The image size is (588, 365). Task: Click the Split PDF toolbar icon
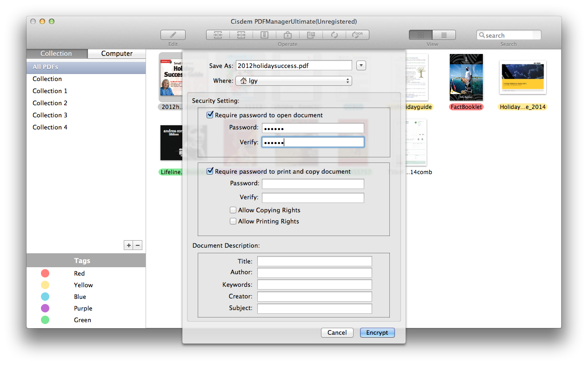click(241, 35)
